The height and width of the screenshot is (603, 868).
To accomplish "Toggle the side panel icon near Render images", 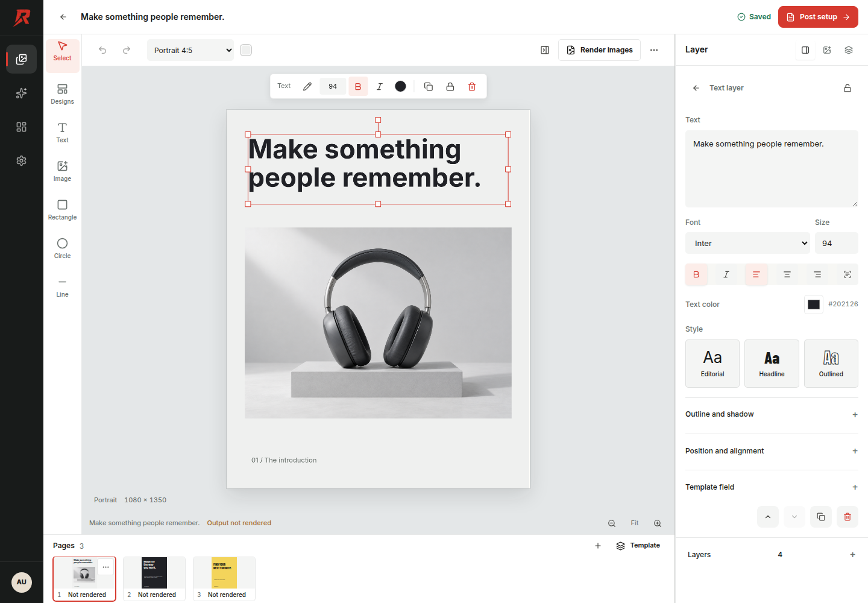I will coord(545,50).
